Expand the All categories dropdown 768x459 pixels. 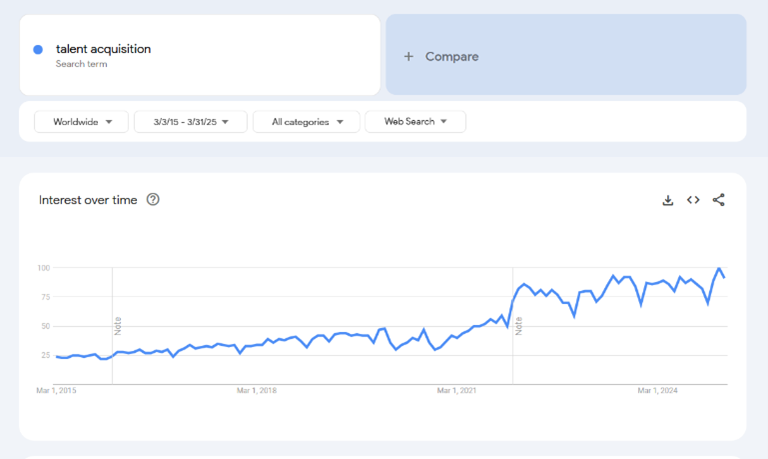(x=307, y=121)
